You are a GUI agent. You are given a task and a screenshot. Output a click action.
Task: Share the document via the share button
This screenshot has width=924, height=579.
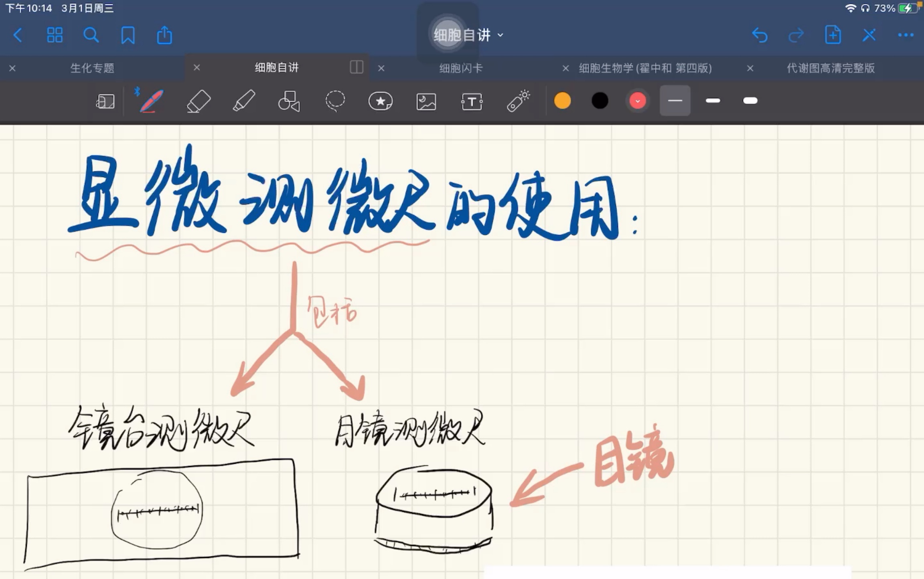(164, 35)
